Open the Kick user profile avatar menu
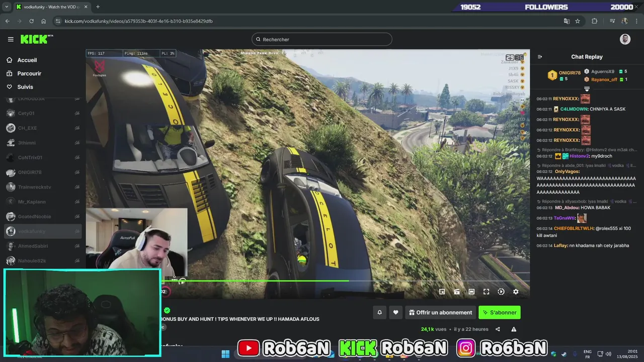644x362 pixels. pyautogui.click(x=625, y=39)
